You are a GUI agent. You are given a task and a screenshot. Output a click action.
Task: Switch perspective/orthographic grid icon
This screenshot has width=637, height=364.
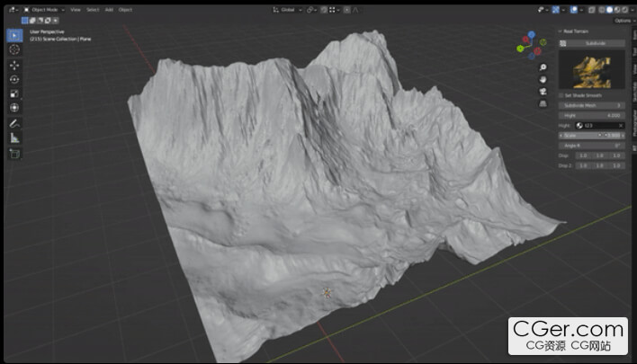coord(543,104)
